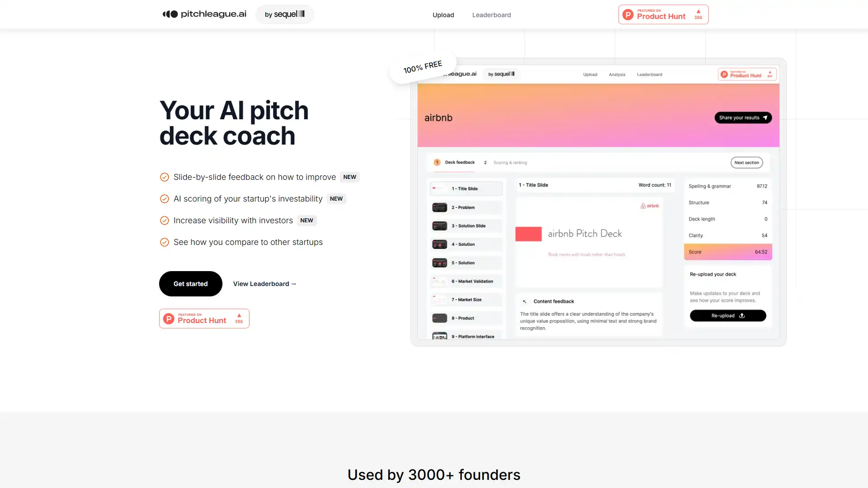The width and height of the screenshot is (868, 488).
Task: Click the Re-upload deck icon button
Action: pos(742,315)
